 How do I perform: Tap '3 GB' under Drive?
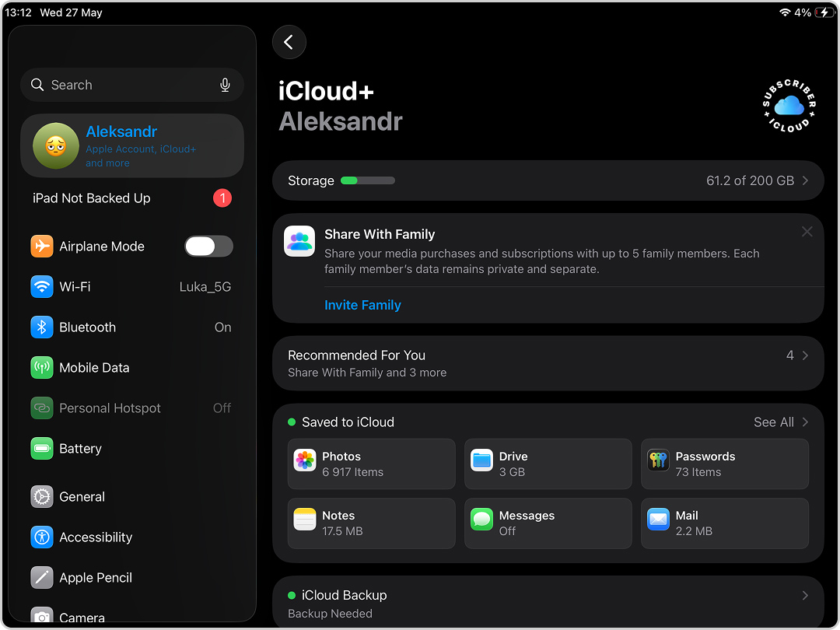pyautogui.click(x=512, y=472)
